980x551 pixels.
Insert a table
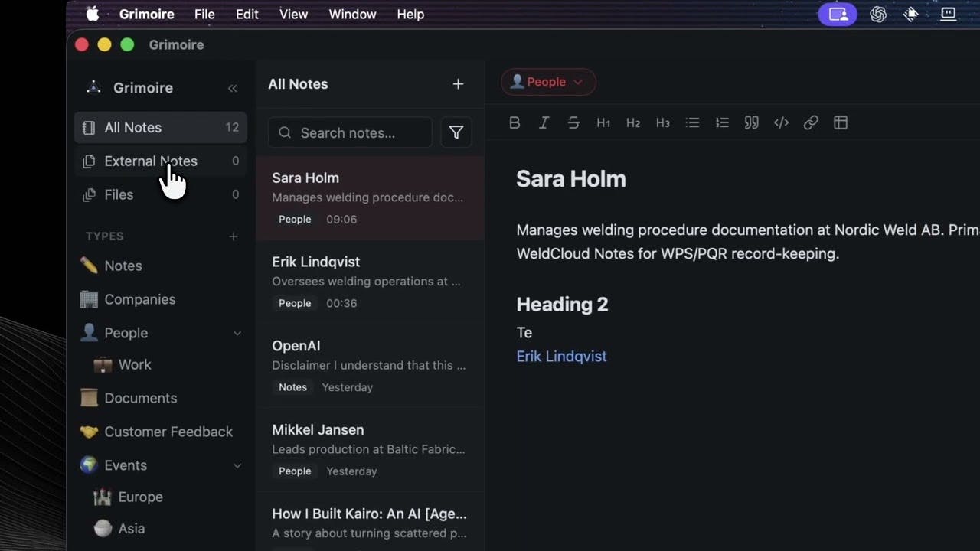pos(841,122)
